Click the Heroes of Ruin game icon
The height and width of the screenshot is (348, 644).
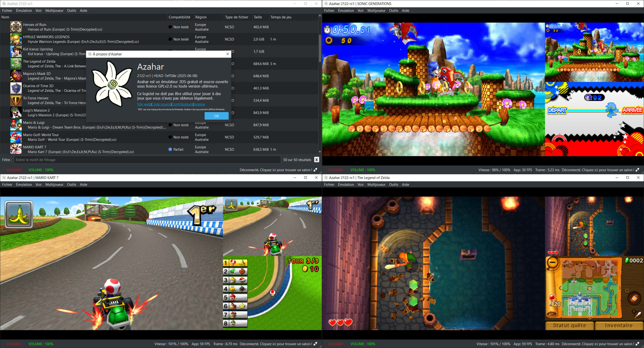pos(16,27)
